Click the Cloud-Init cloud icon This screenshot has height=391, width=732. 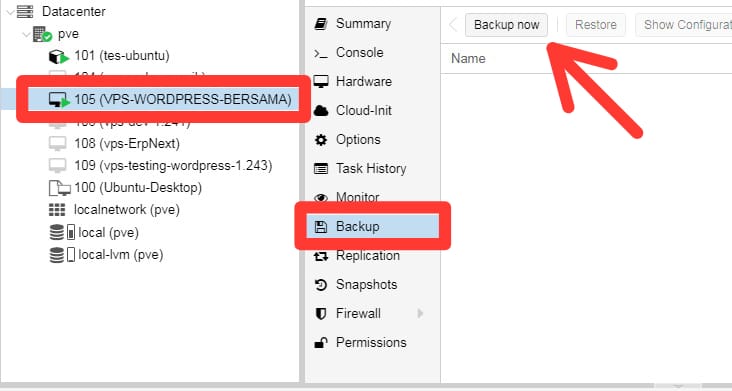pos(321,111)
